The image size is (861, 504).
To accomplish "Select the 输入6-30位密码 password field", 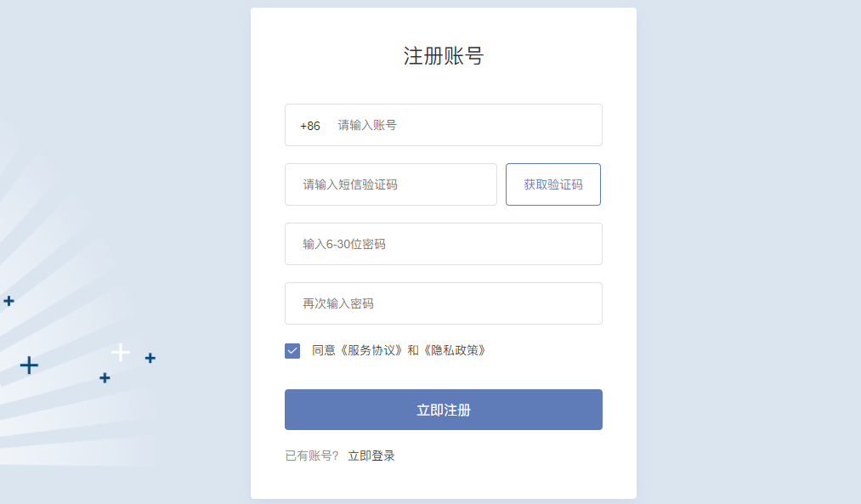I will [x=443, y=245].
